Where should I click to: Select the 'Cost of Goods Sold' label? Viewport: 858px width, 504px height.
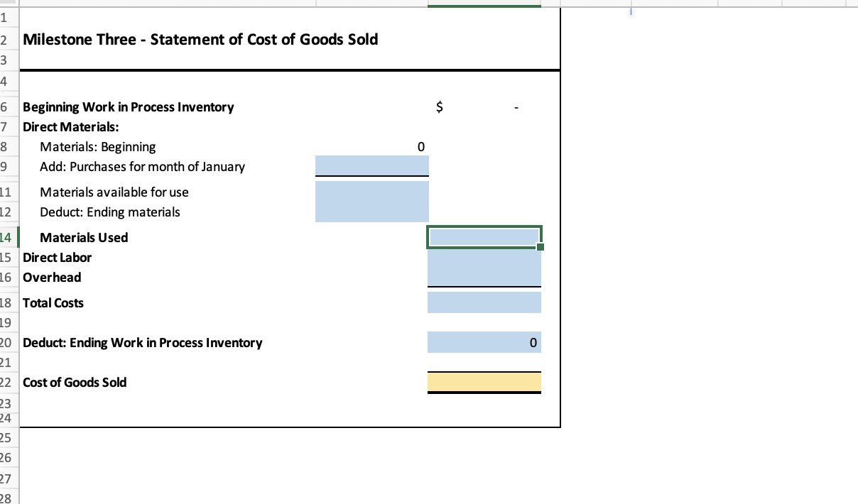[x=75, y=383]
